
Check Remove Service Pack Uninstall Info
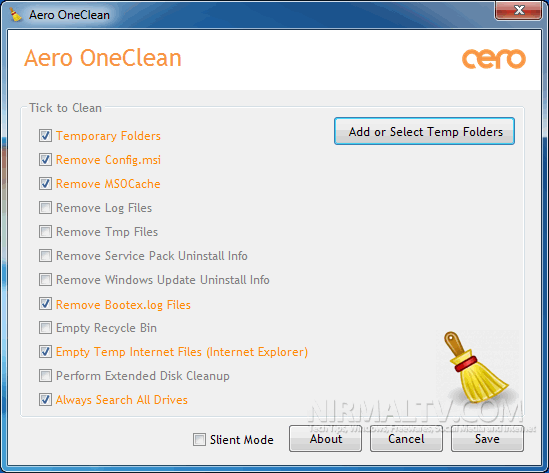(46, 256)
